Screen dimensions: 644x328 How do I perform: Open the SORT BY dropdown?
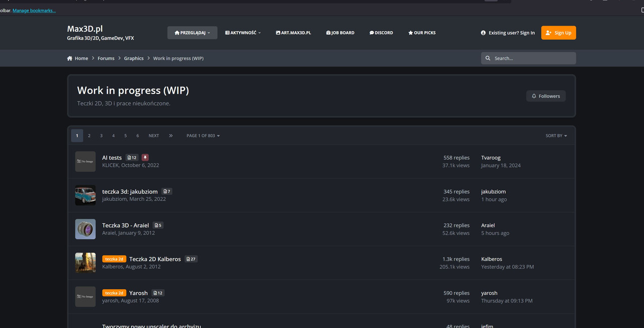click(x=556, y=136)
